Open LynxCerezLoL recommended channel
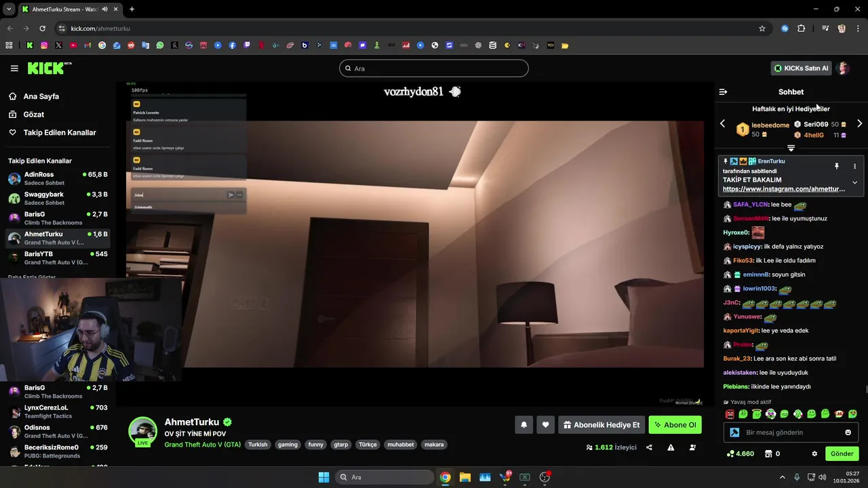This screenshot has width=868, height=488. click(58, 412)
